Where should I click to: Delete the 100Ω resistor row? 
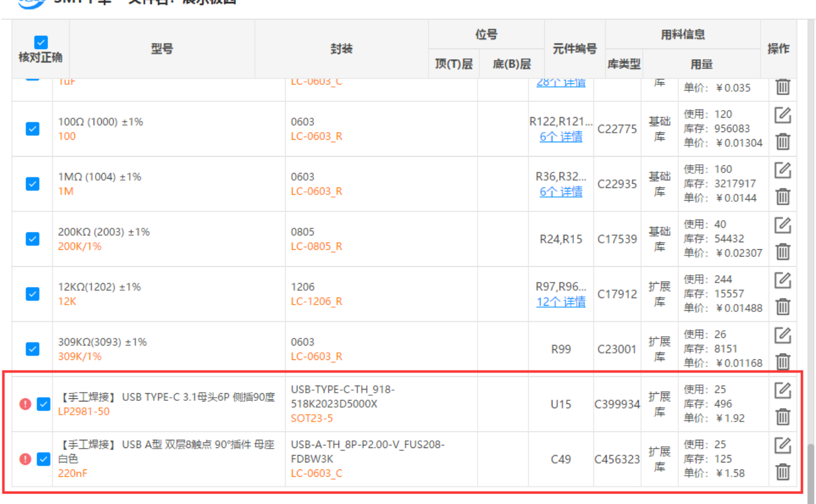(782, 142)
